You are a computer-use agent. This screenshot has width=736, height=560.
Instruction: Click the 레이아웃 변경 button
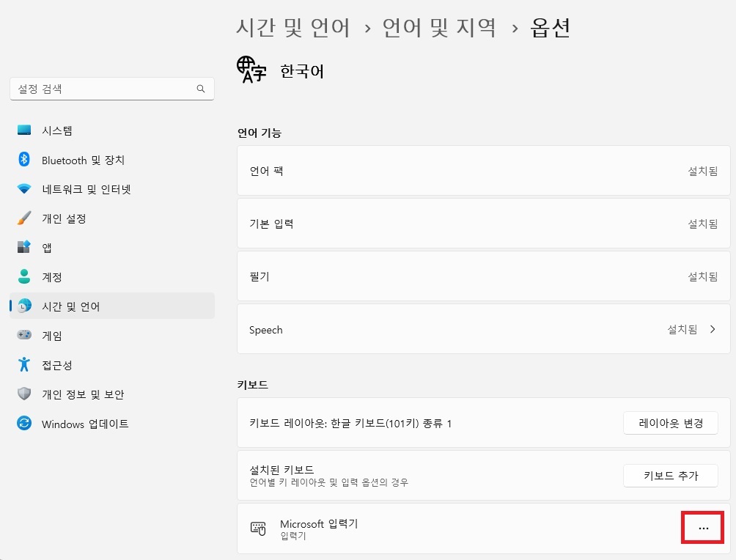click(x=670, y=423)
